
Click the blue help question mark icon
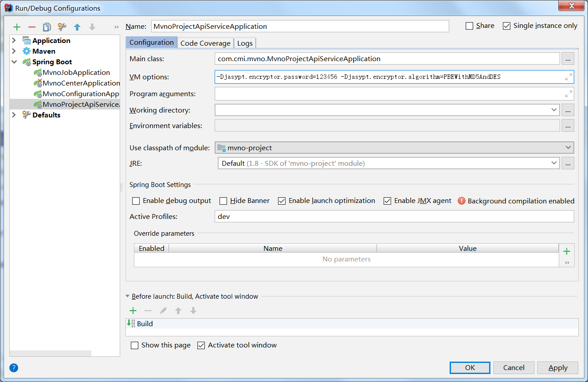(14, 368)
